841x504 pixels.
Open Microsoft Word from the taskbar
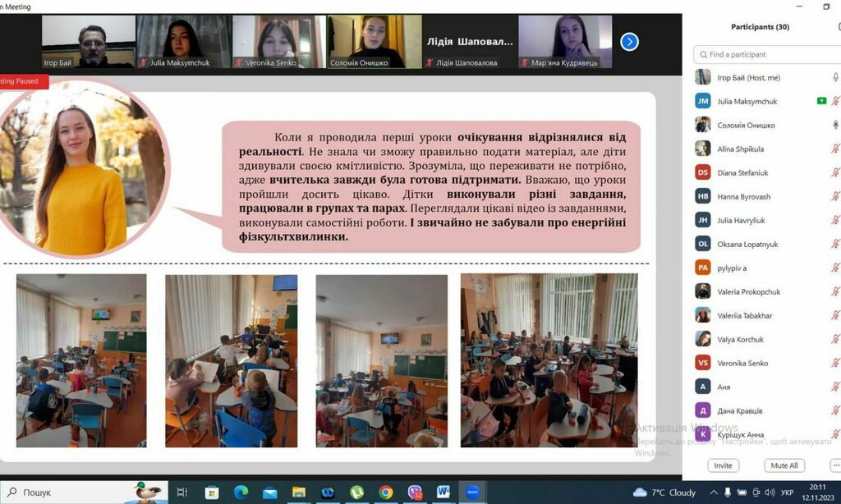(443, 493)
